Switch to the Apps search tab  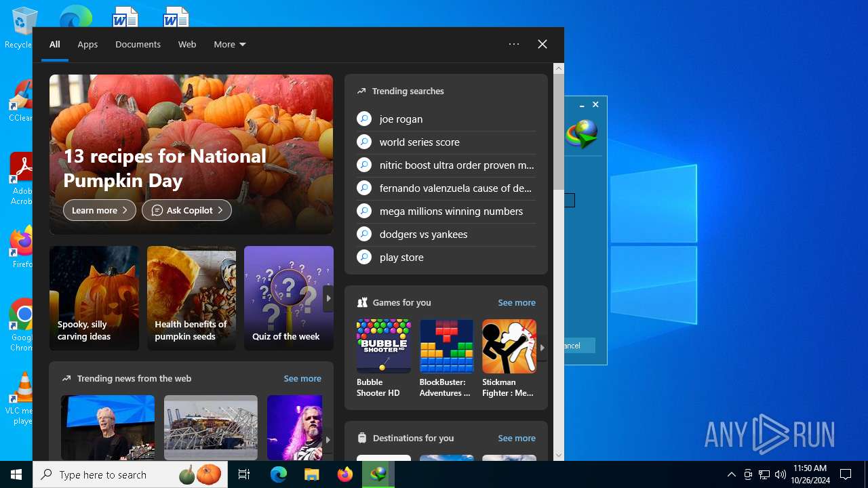click(x=87, y=44)
